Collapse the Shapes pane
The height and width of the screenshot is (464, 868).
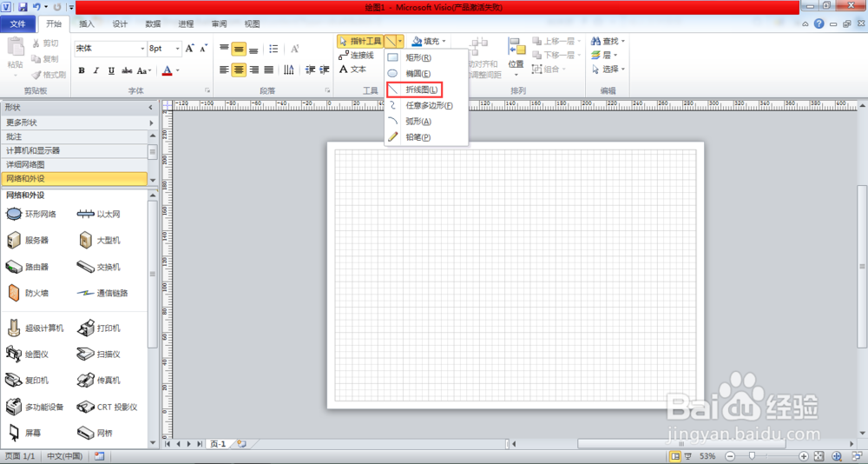(x=150, y=108)
